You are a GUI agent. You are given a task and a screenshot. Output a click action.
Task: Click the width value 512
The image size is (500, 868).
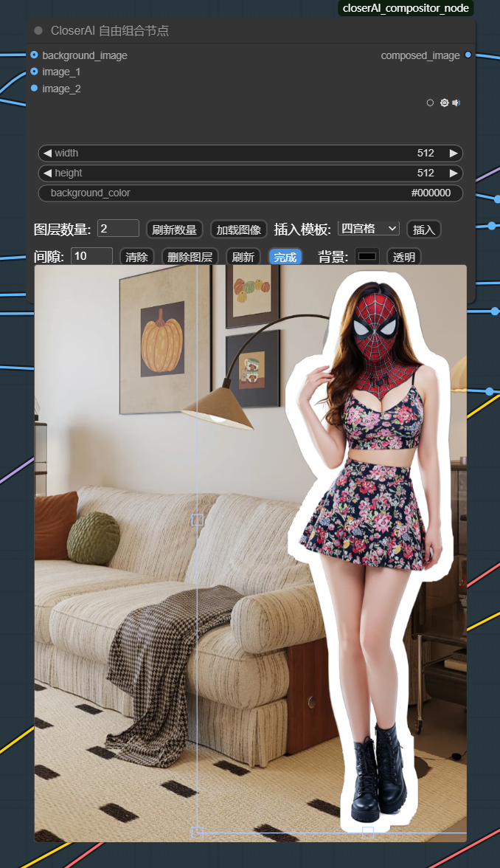coord(426,154)
